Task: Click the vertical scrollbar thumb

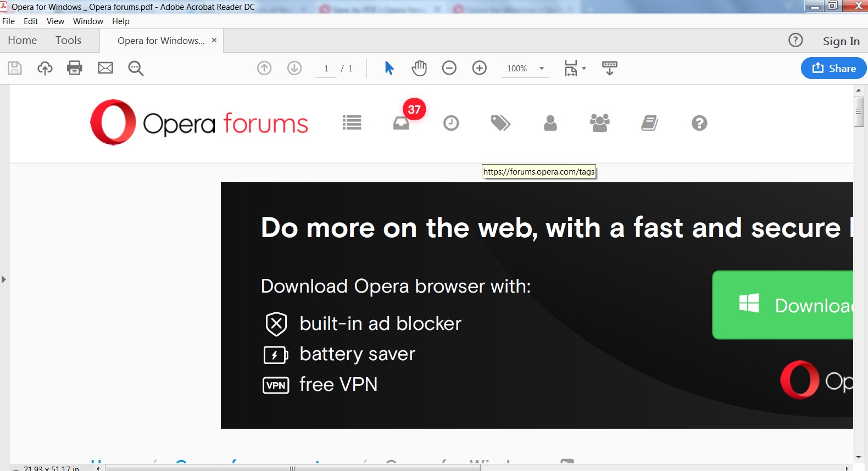Action: [x=859, y=111]
